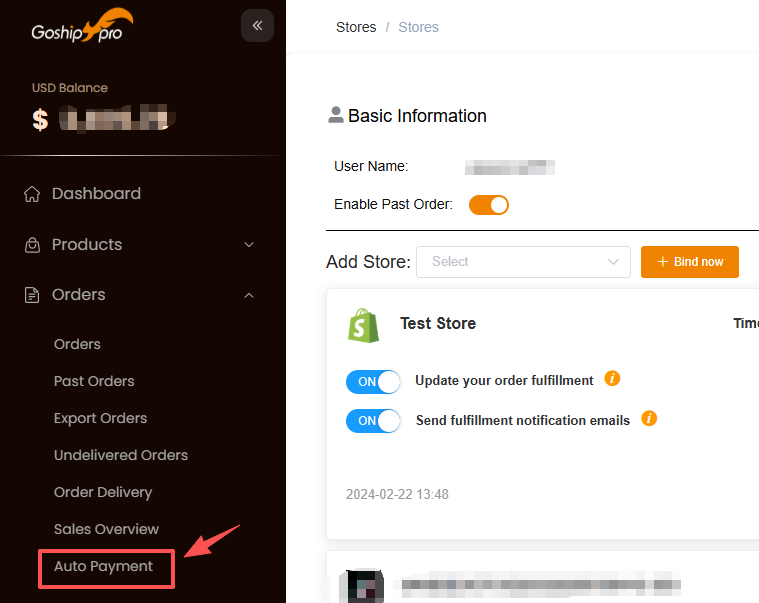Screen dimensions: 759x603
Task: Open the Add Store select dropdown
Action: pyautogui.click(x=523, y=262)
